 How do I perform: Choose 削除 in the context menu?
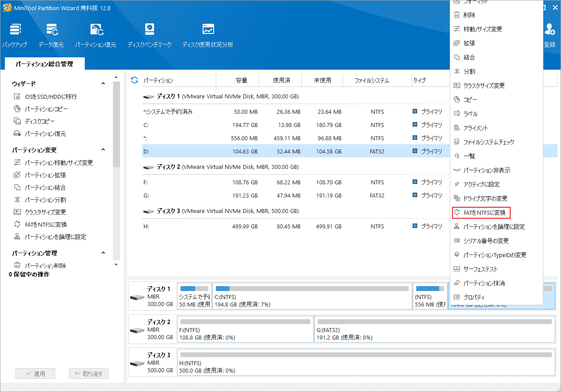(x=497, y=15)
